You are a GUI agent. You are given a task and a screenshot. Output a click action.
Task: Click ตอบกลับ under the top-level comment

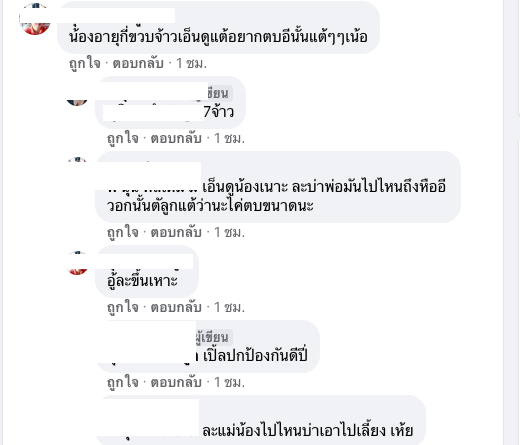click(x=138, y=63)
